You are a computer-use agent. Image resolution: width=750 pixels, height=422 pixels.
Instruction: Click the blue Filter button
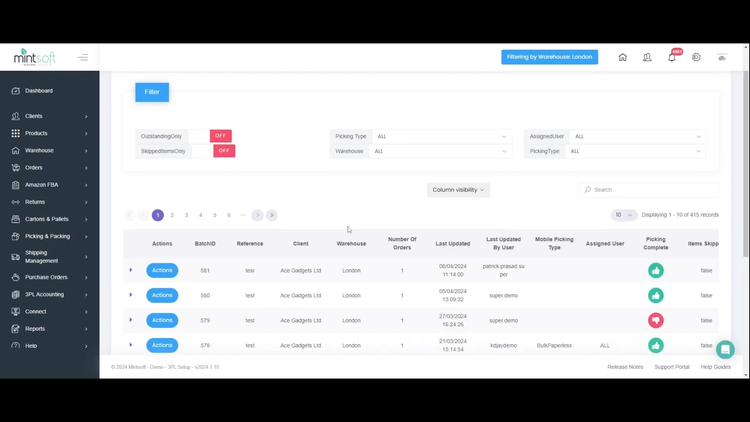(x=152, y=92)
